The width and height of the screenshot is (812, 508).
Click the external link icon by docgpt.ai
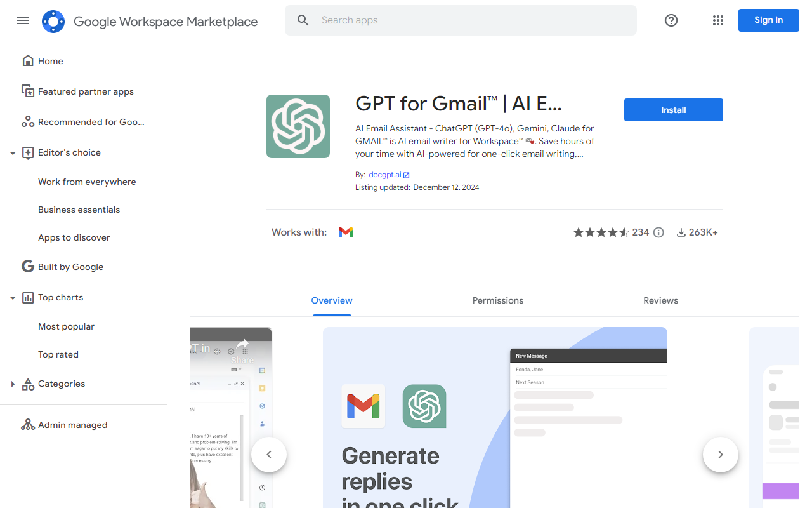(x=407, y=175)
